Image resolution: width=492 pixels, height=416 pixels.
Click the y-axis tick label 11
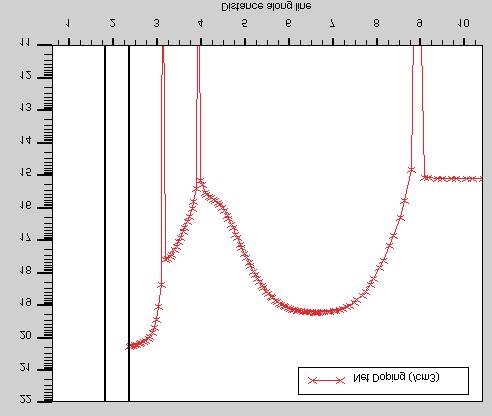[25, 43]
